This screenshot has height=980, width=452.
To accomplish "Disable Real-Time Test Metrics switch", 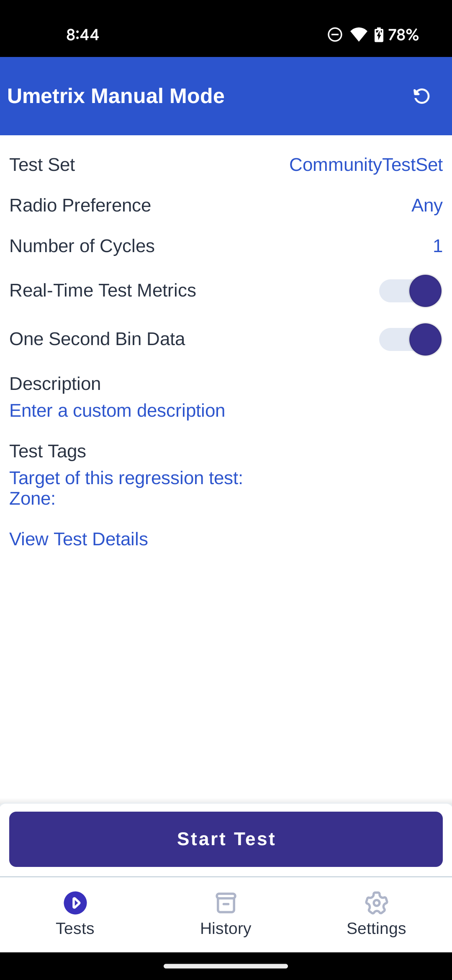I will 410,291.
